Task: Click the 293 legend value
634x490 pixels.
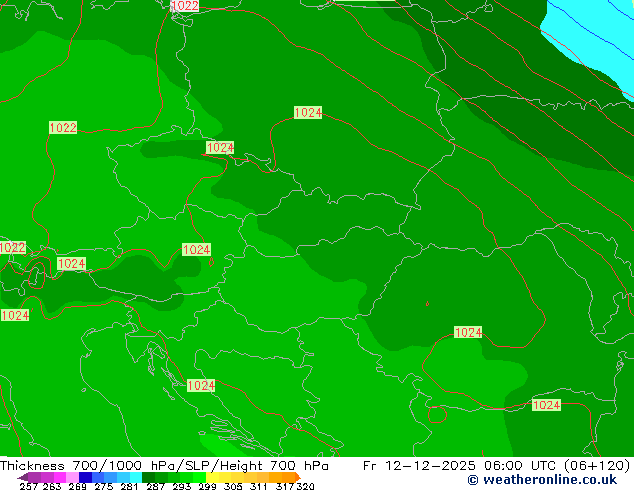Action: click(x=182, y=486)
